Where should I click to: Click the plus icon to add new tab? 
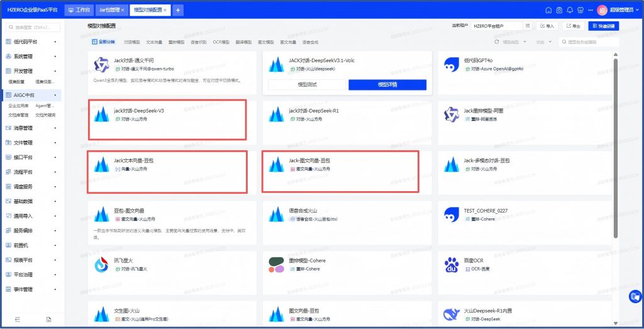178,10
